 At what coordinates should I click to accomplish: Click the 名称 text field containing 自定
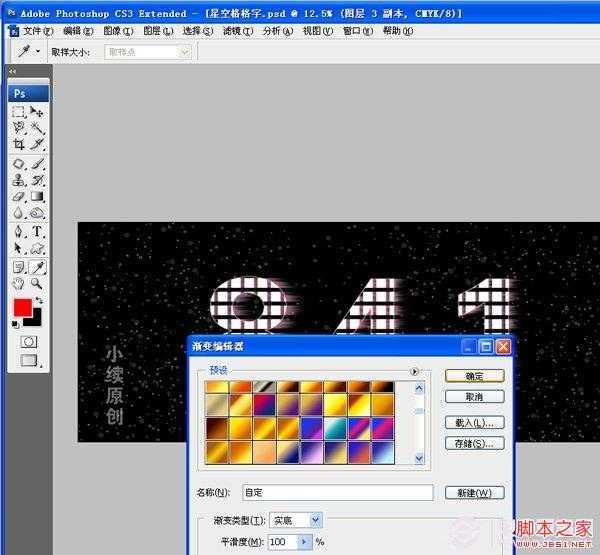tap(337, 493)
